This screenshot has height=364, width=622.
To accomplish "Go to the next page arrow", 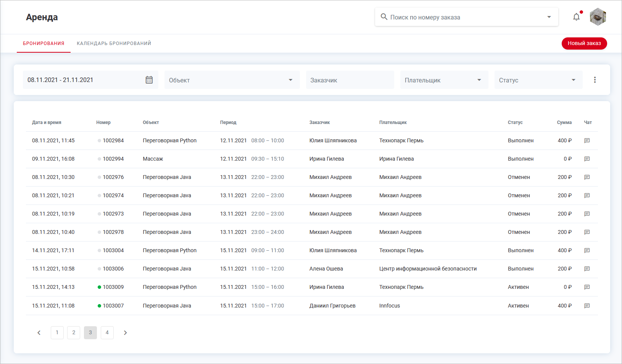I will click(125, 333).
